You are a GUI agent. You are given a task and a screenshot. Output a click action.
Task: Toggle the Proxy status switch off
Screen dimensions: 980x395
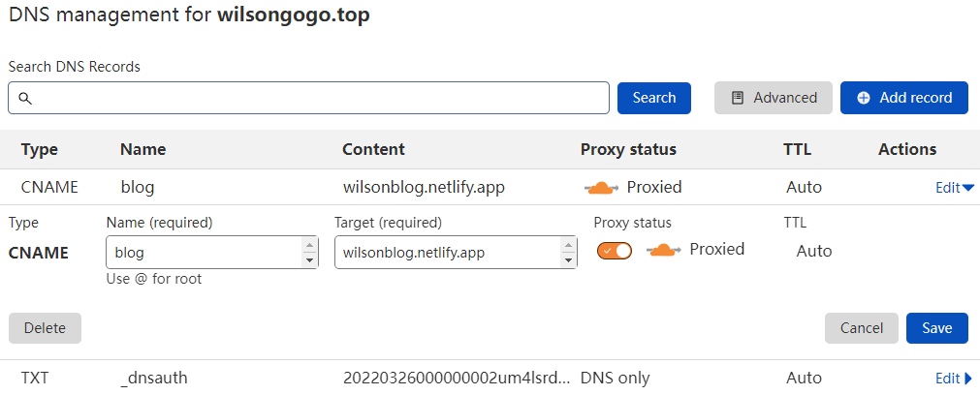click(615, 251)
